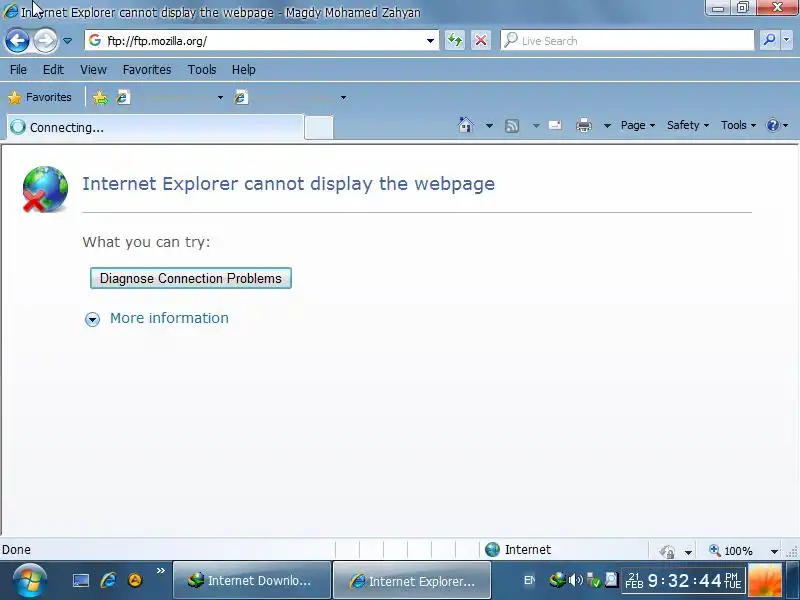Expand the address bar history dropdown
800x600 pixels.
point(431,41)
